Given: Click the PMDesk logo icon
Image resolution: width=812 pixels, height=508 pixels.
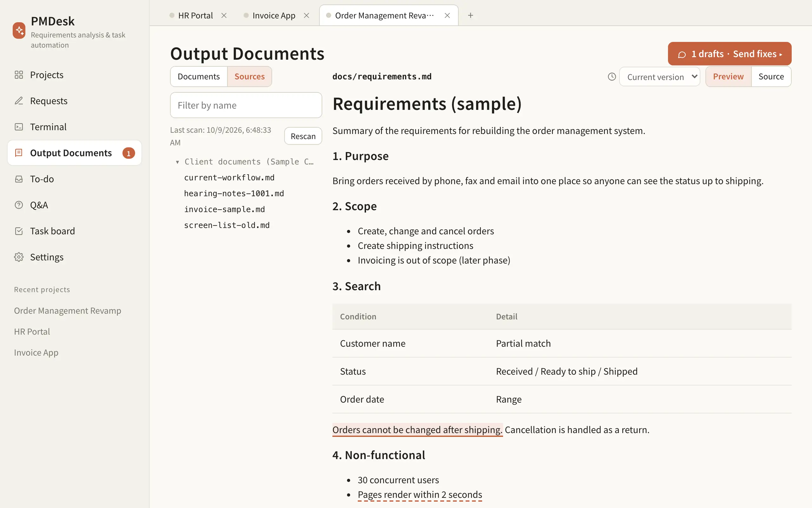Looking at the screenshot, I should pyautogui.click(x=19, y=30).
